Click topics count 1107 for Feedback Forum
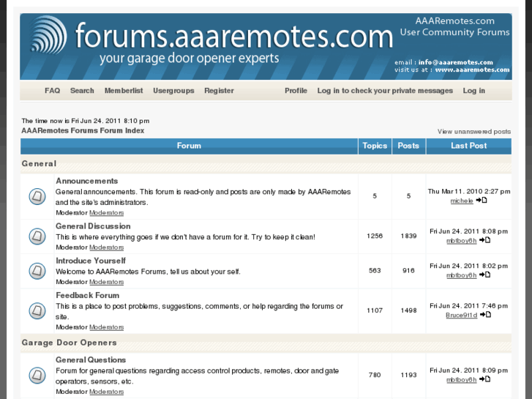 click(375, 310)
